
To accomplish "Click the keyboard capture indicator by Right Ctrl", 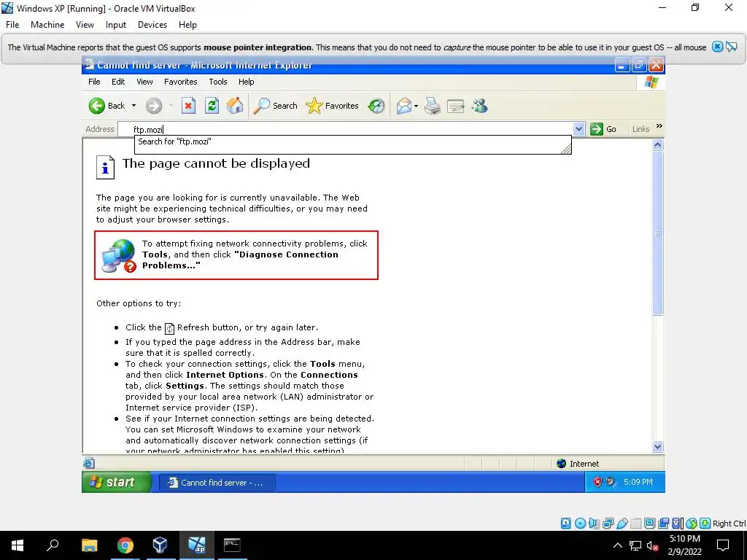I will 705,524.
